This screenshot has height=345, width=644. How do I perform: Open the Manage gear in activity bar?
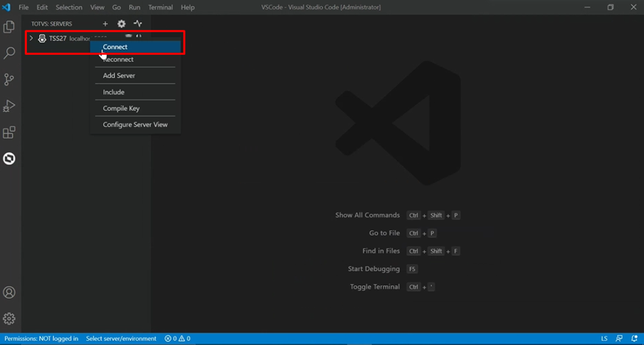[9, 318]
